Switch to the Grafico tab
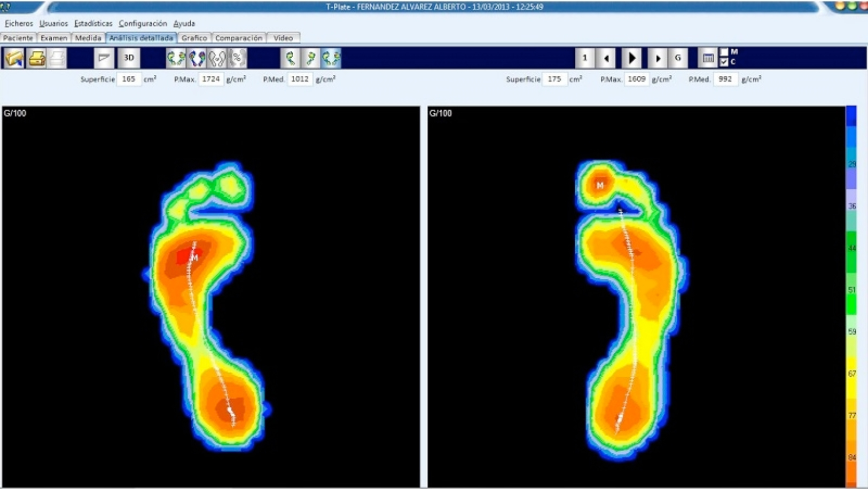 pyautogui.click(x=194, y=38)
